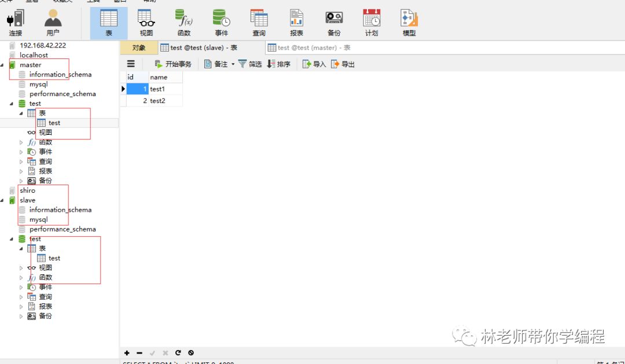Viewport: 625px width, 364px height.
Task: Select the cell containing test1
Action: (166, 89)
